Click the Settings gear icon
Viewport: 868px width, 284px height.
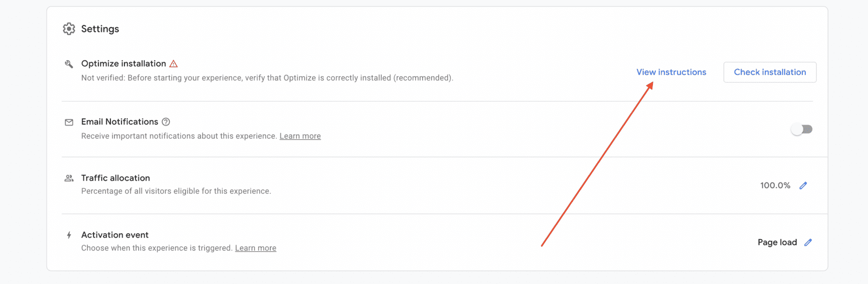pos(69,29)
